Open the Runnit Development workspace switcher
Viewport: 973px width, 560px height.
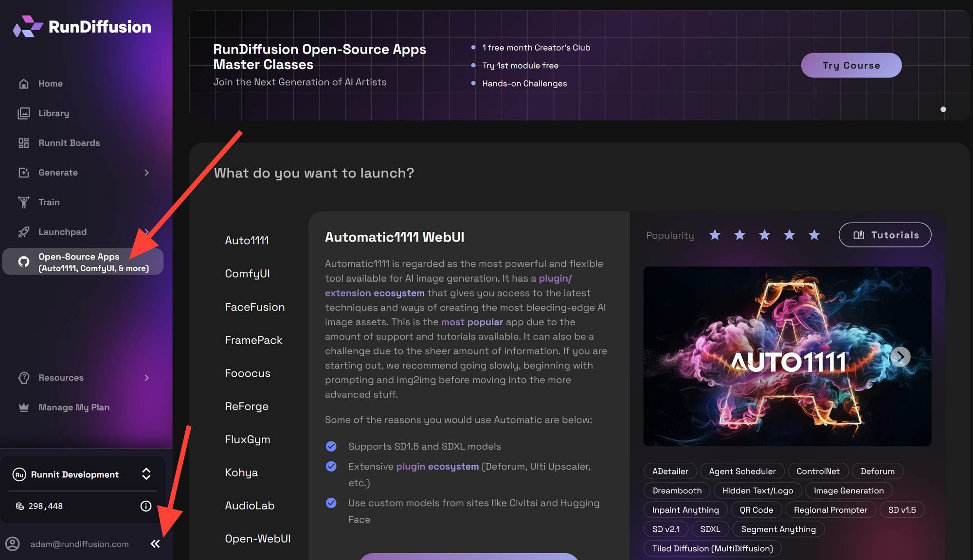(146, 474)
